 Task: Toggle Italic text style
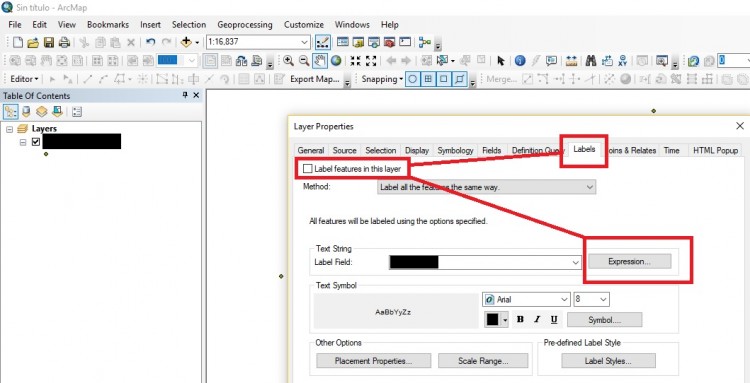pyautogui.click(x=537, y=319)
